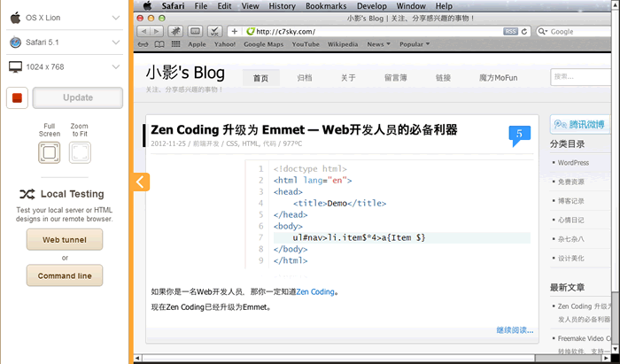Click the Web tunnel button
620x364 pixels.
(65, 239)
